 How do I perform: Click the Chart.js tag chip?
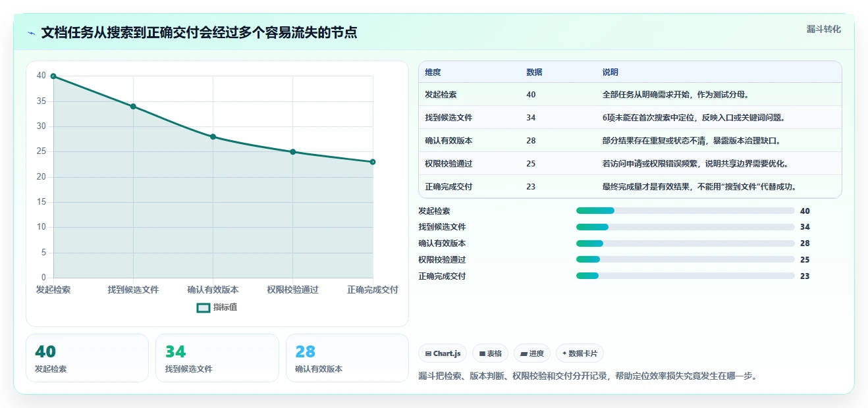tap(443, 353)
